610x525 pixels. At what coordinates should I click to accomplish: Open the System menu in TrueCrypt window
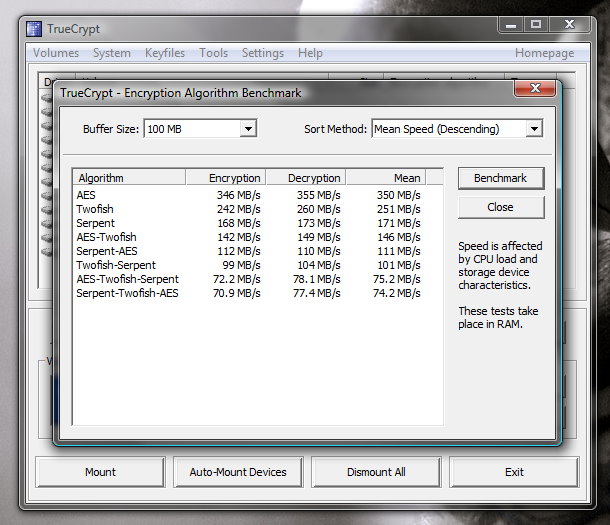pyautogui.click(x=112, y=52)
